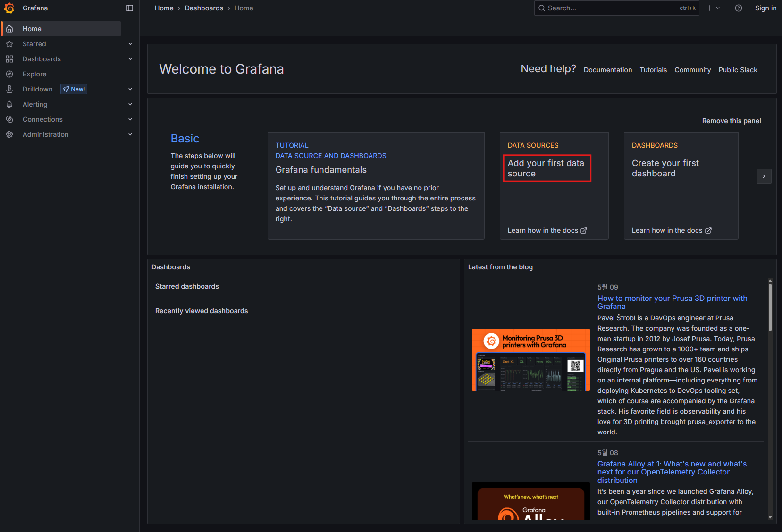782x532 pixels.
Task: Click the Dashboards grid icon
Action: [x=9, y=59]
